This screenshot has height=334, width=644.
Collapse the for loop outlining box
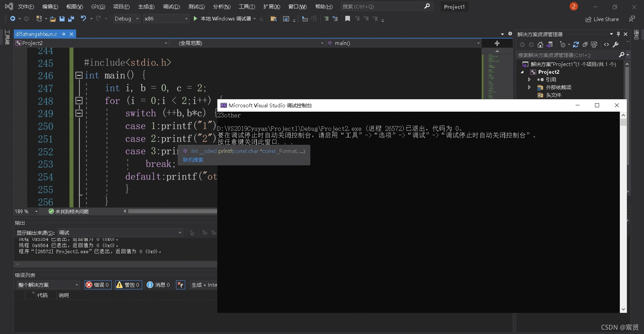point(79,101)
